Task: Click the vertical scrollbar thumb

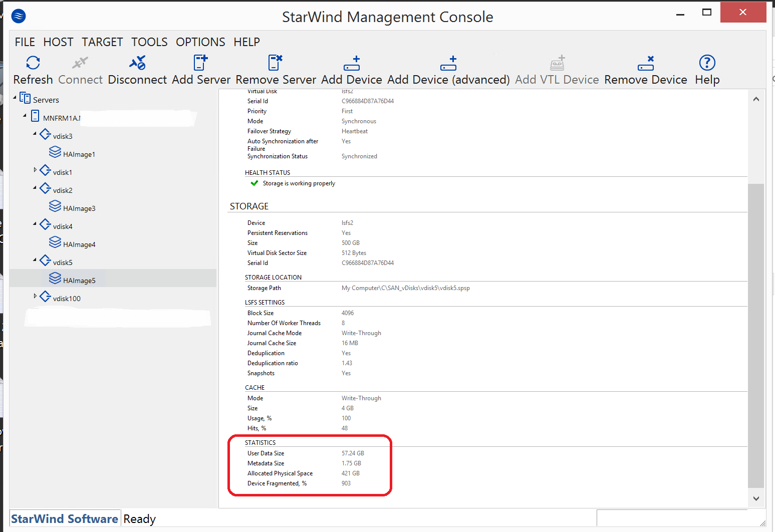Action: tap(756, 336)
